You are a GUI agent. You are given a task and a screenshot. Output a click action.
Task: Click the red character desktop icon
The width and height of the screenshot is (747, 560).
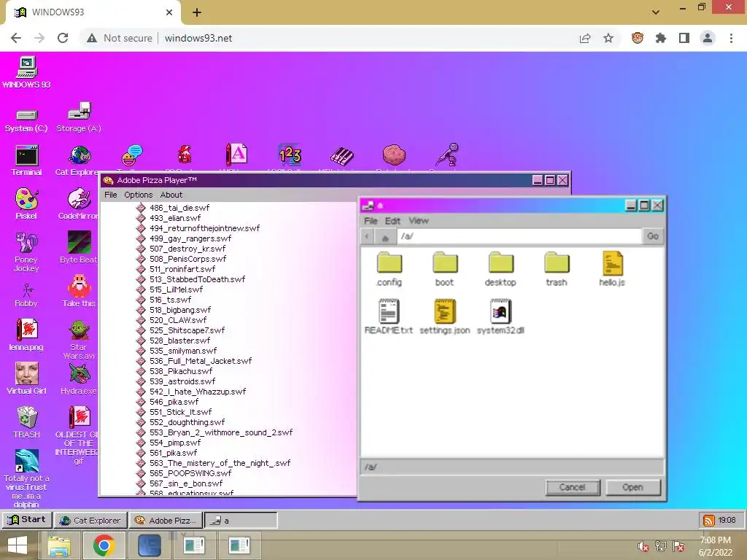click(185, 155)
